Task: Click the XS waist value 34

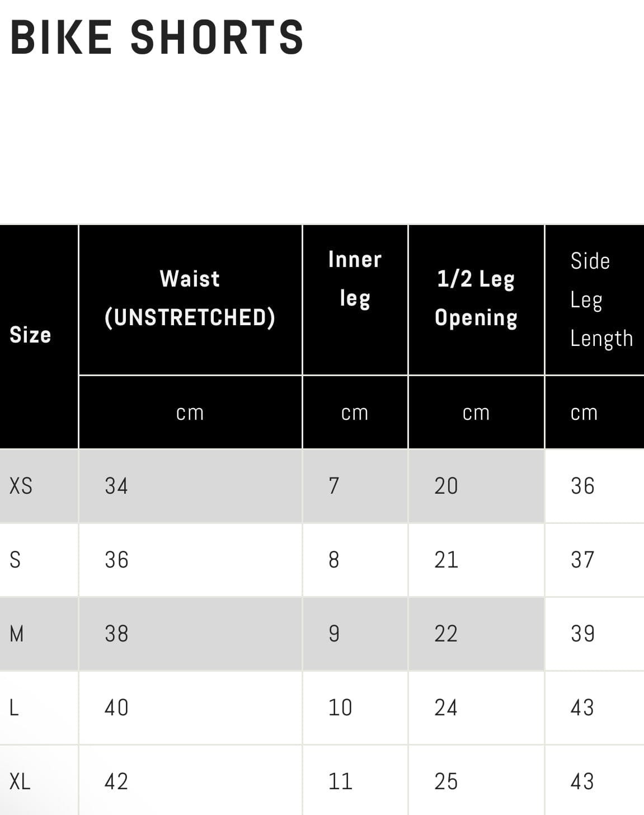Action: click(116, 486)
